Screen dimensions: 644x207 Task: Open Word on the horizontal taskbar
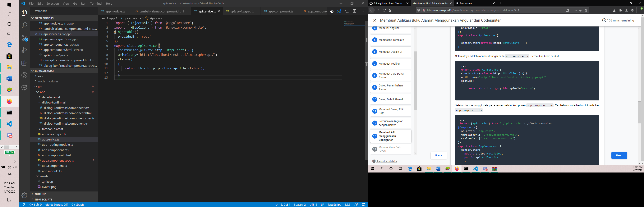pyautogui.click(x=438, y=169)
